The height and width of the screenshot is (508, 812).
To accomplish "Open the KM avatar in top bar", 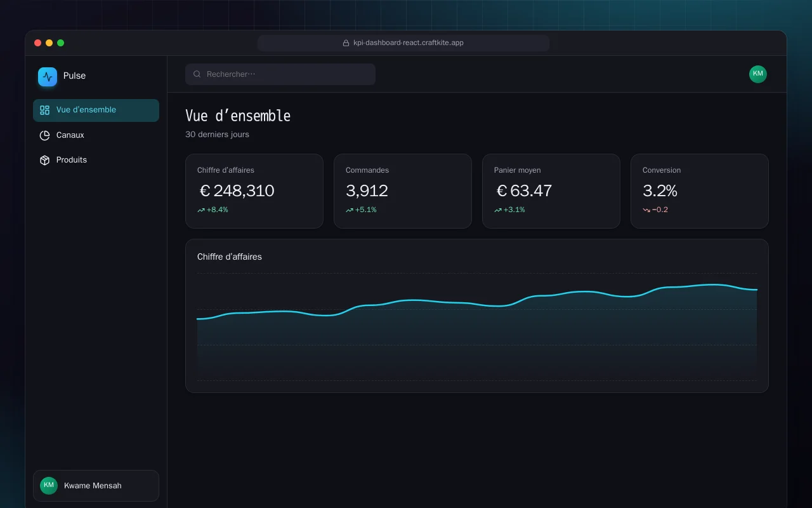I will tap(758, 74).
